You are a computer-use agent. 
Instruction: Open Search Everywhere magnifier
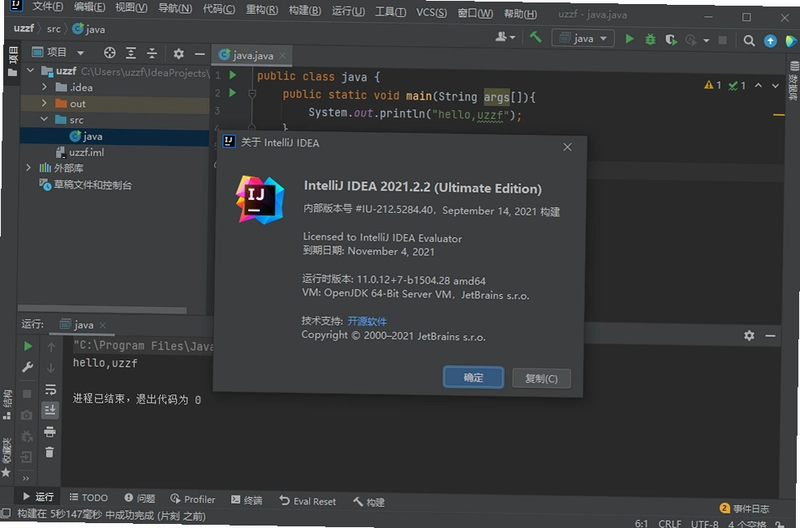pyautogui.click(x=748, y=41)
